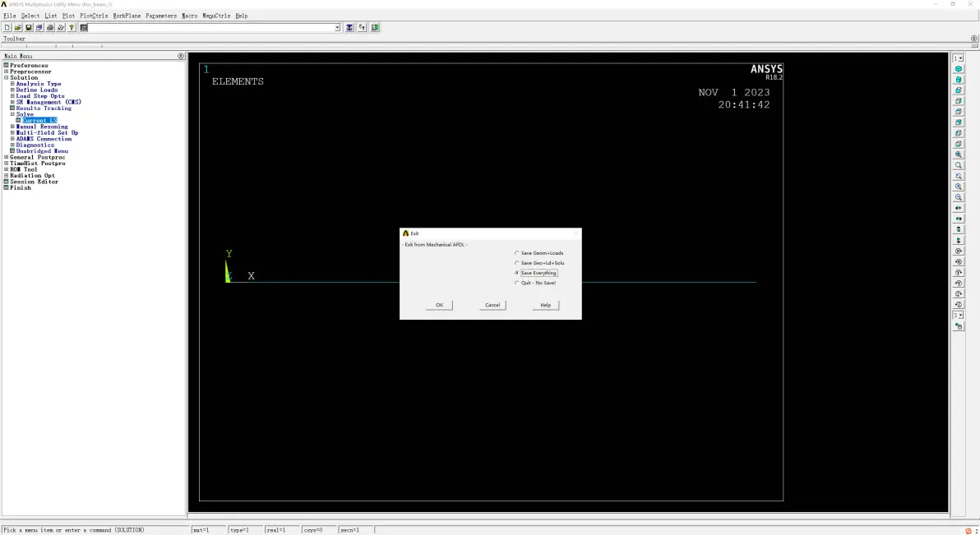Choose Save Geo+Ld+Solu radio option

517,263
